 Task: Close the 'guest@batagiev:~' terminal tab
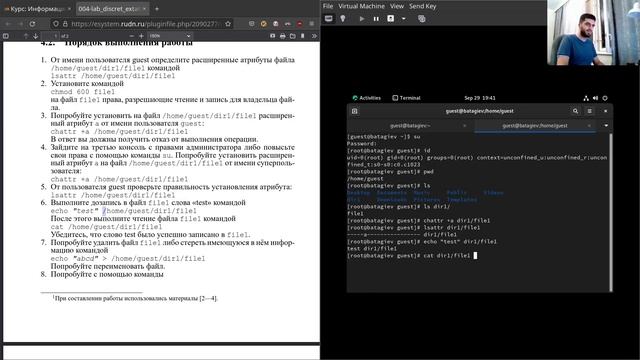pyautogui.click(x=464, y=126)
